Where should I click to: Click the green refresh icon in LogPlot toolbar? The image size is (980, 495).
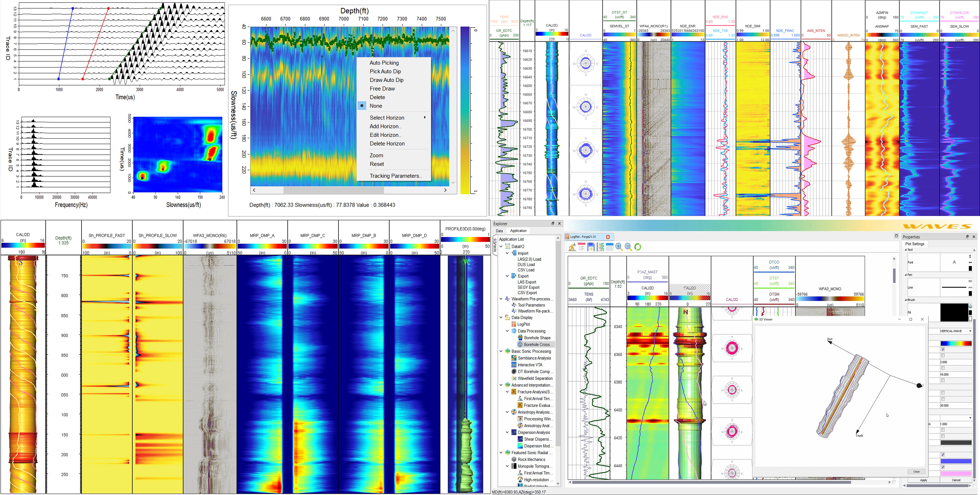point(638,247)
